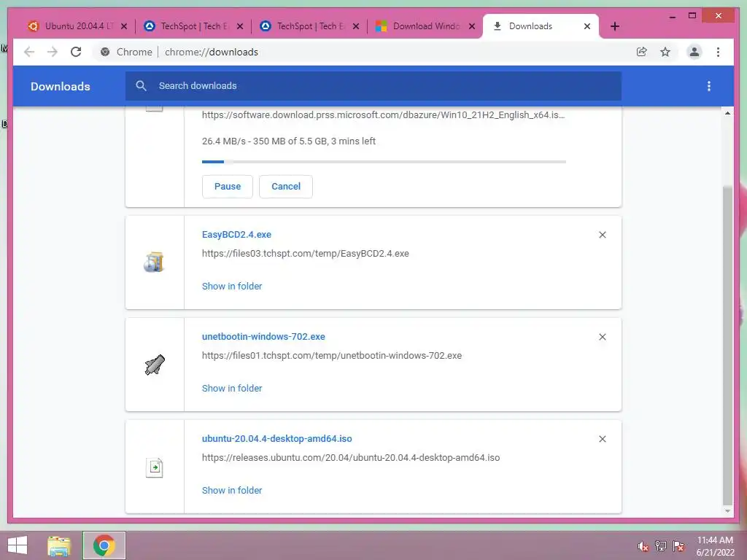Close the second TechSpot tab
Image resolution: width=747 pixels, height=560 pixels.
(356, 26)
